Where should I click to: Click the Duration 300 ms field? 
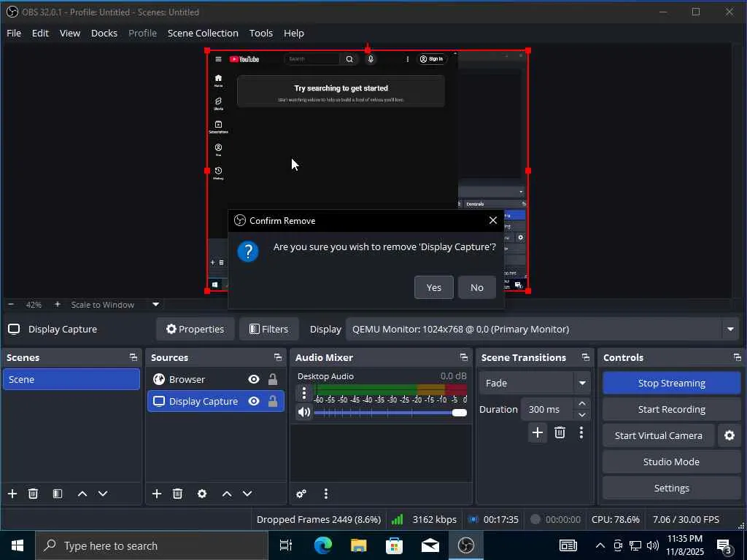[549, 410]
